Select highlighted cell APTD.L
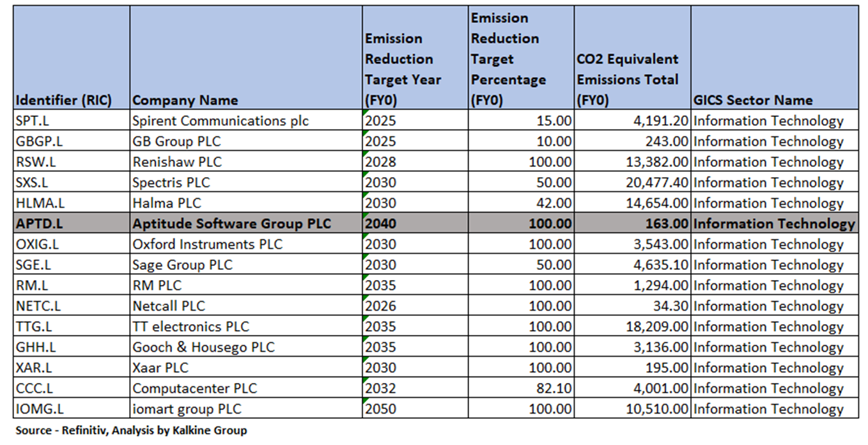This screenshot has width=868, height=445. tap(72, 223)
